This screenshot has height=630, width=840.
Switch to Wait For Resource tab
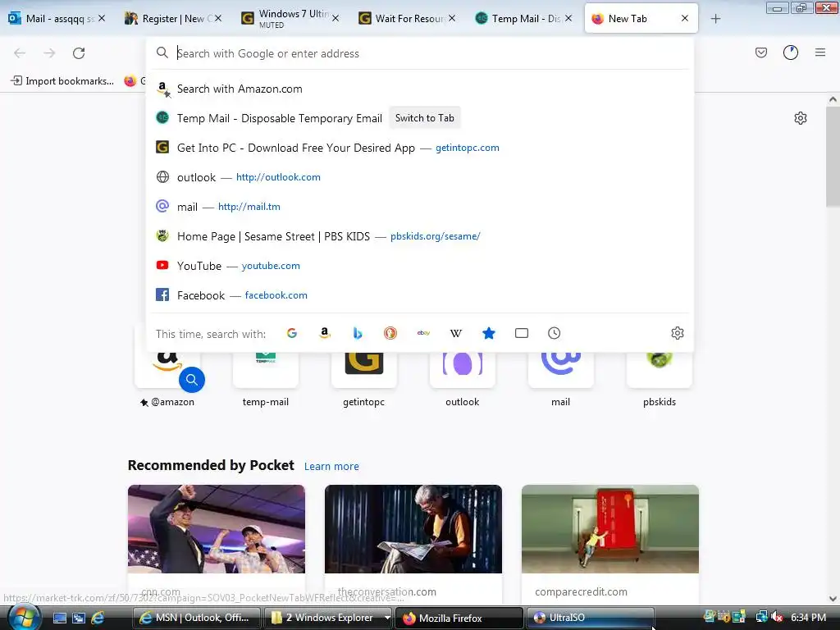(407, 19)
